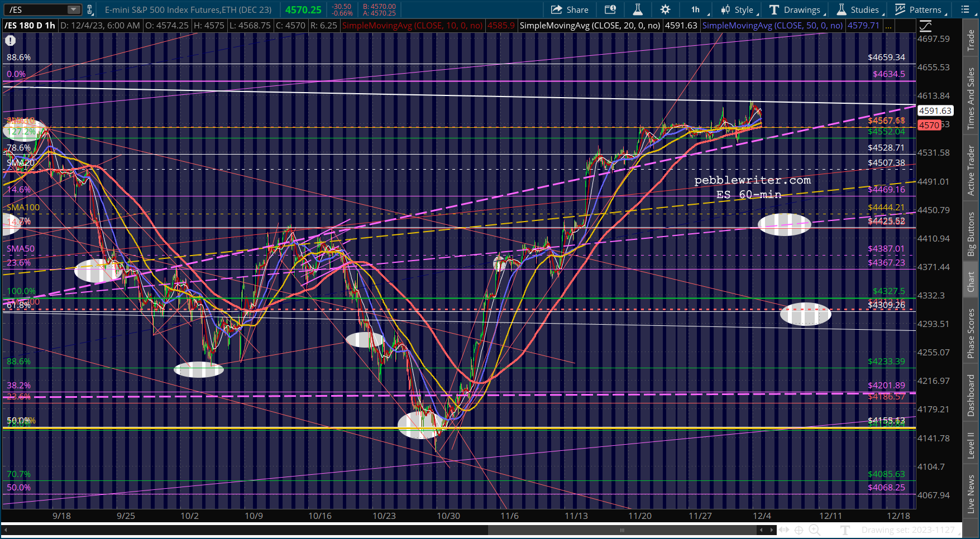Screen dimensions: 980x539
Task: Click the $4201.89 level label
Action: (x=887, y=386)
